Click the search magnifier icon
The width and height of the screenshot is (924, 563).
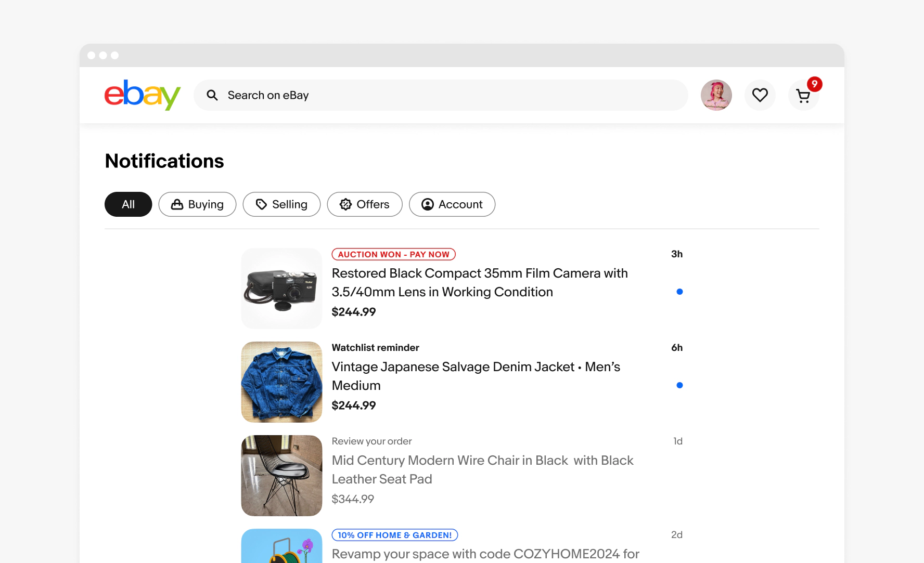pyautogui.click(x=212, y=95)
